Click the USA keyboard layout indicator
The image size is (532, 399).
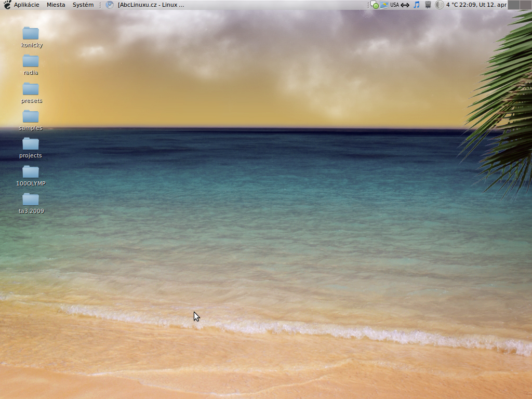[394, 5]
